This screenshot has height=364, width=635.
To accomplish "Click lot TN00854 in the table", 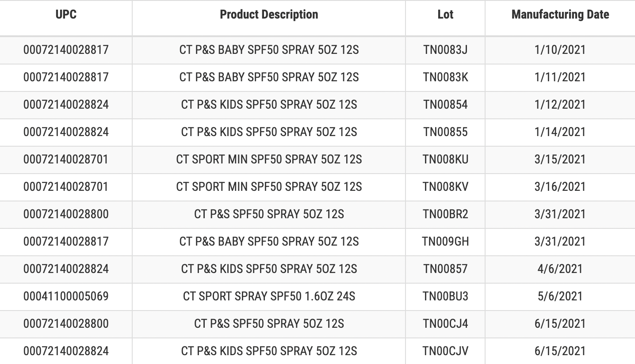I will [x=445, y=105].
